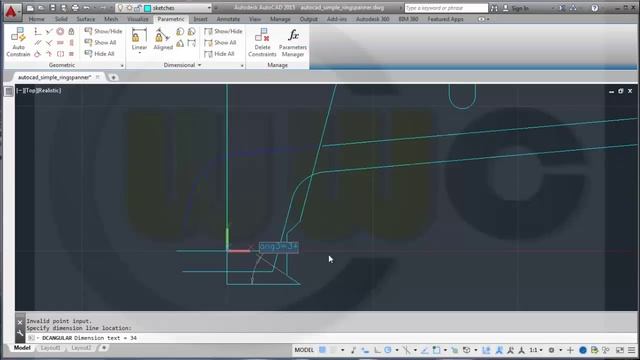Expand the Dimensional panel title arrow

tap(199, 65)
